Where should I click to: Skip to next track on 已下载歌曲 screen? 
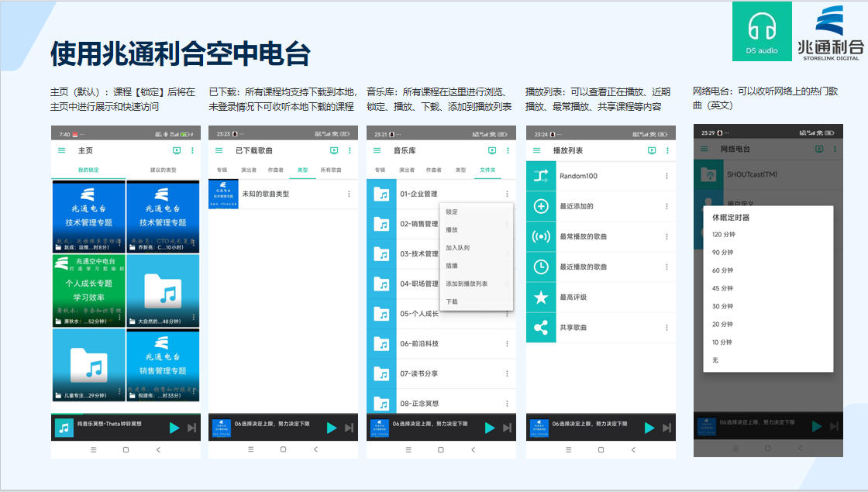pyautogui.click(x=349, y=428)
